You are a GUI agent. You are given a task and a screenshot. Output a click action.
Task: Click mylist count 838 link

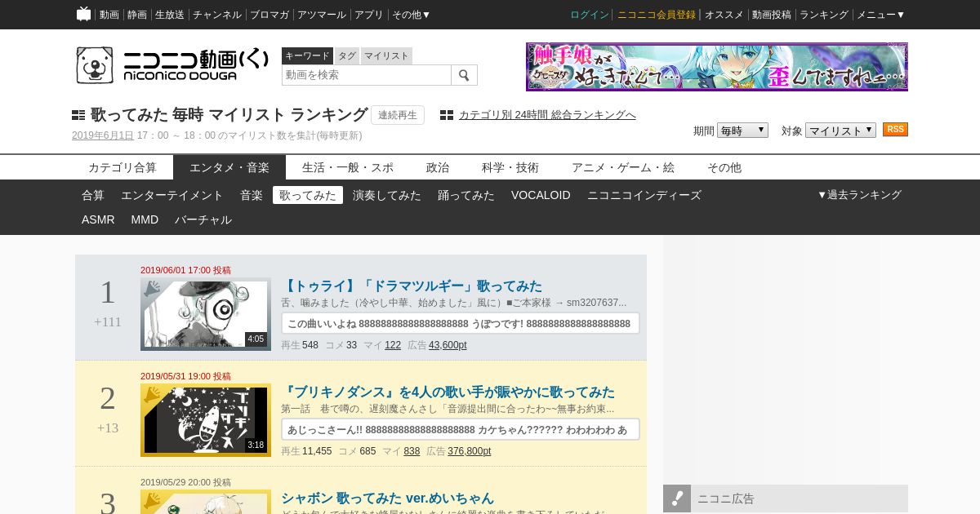(x=412, y=451)
